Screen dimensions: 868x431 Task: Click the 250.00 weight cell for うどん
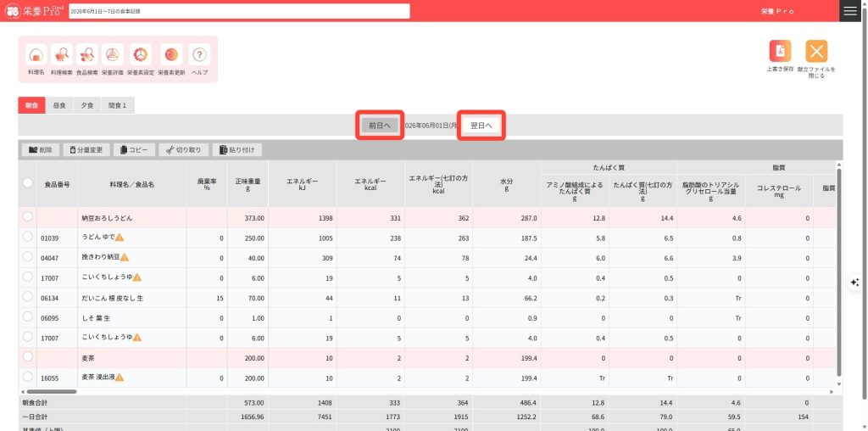coord(248,238)
